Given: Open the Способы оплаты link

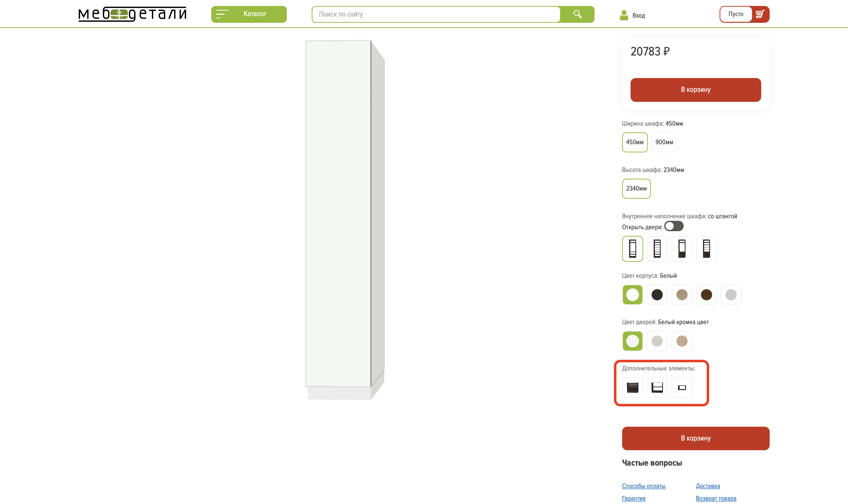Looking at the screenshot, I should 643,486.
